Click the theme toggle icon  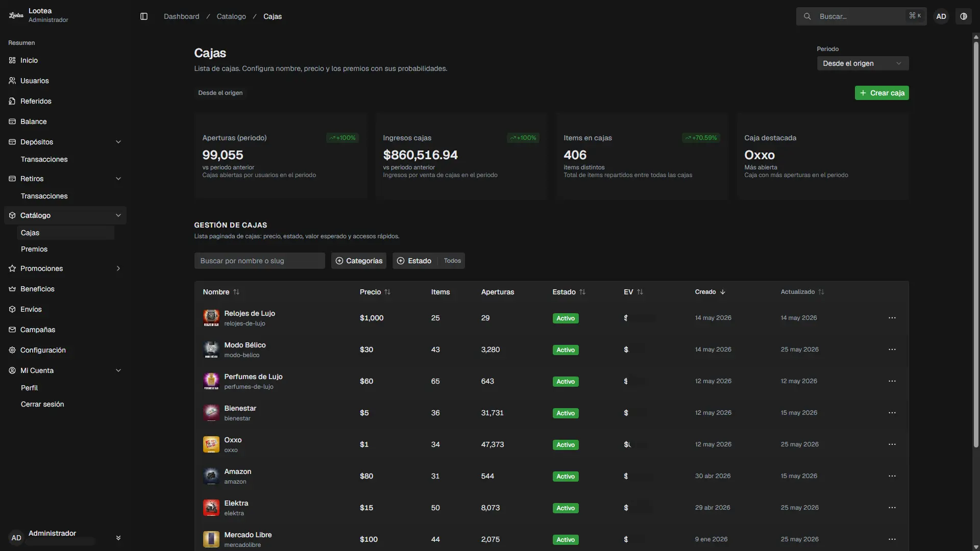click(964, 16)
